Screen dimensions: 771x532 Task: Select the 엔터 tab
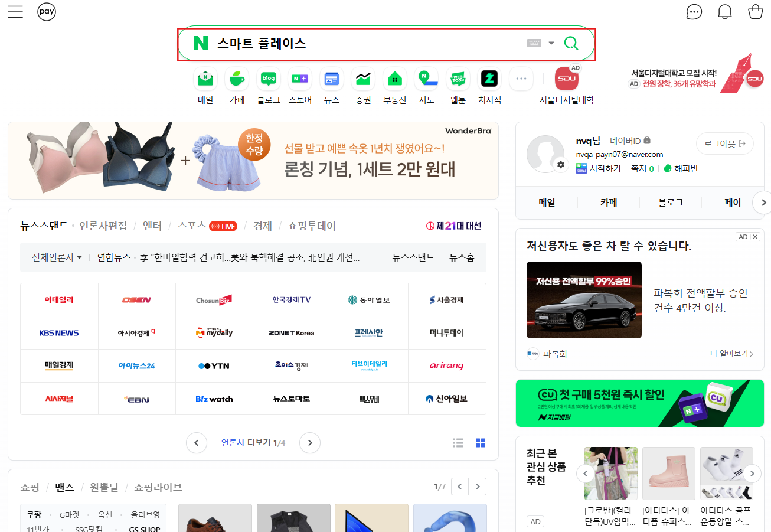click(x=152, y=226)
